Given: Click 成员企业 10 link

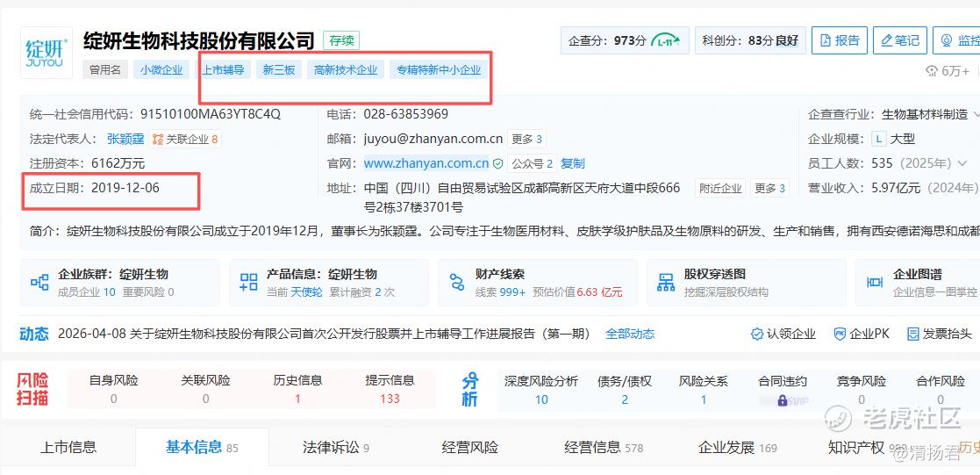Looking at the screenshot, I should coord(86,292).
